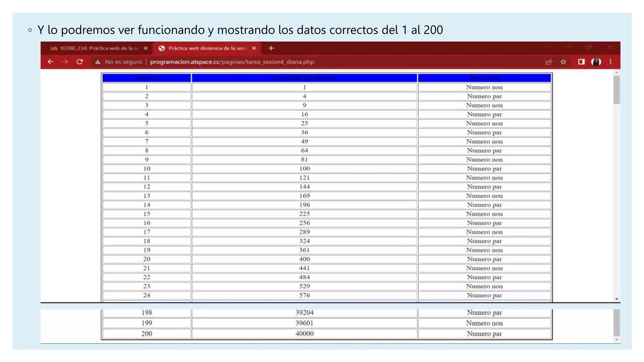Click the cell with square value 81
Image resolution: width=644 pixels, height=362 pixels.
coord(304,160)
